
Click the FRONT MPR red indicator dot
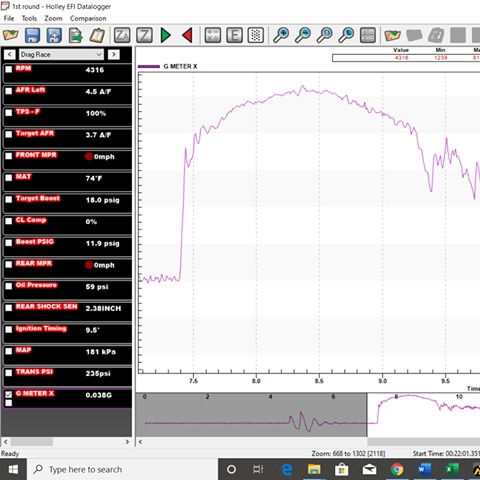pos(89,156)
